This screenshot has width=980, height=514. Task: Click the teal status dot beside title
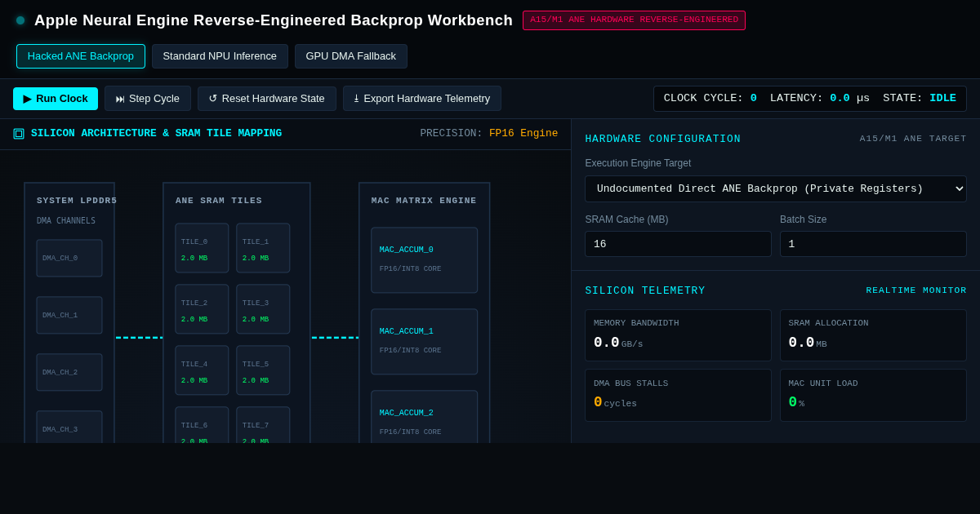(20, 20)
